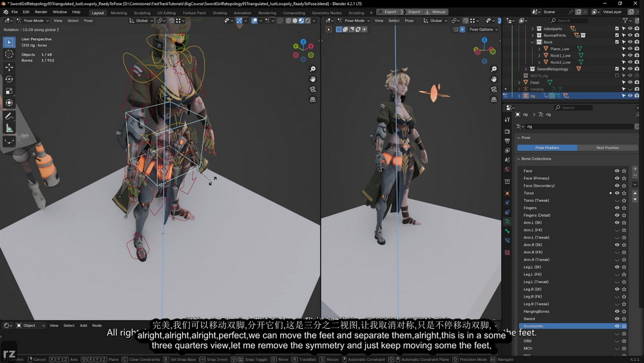Open the Object properties tab
Viewport: 644px width, 363px height.
[507, 193]
